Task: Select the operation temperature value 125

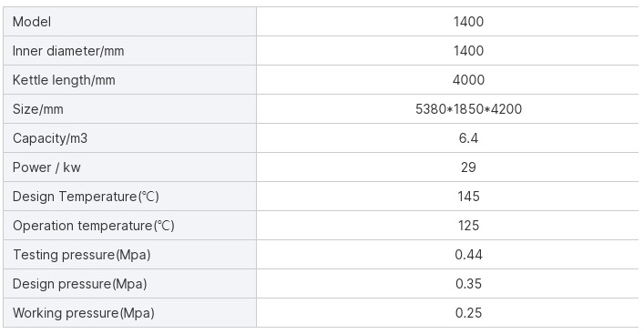Action: (x=468, y=226)
